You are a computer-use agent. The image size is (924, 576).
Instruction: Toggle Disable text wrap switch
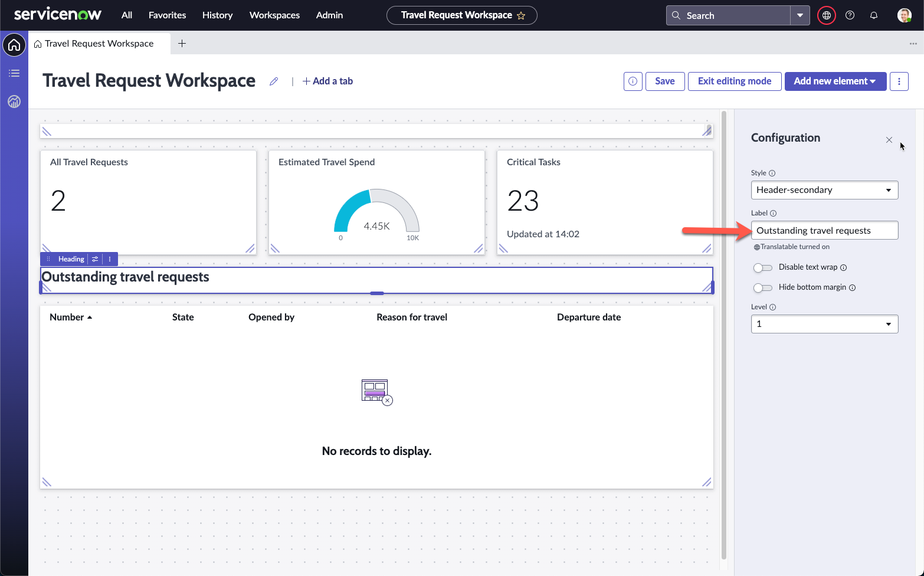tap(763, 268)
